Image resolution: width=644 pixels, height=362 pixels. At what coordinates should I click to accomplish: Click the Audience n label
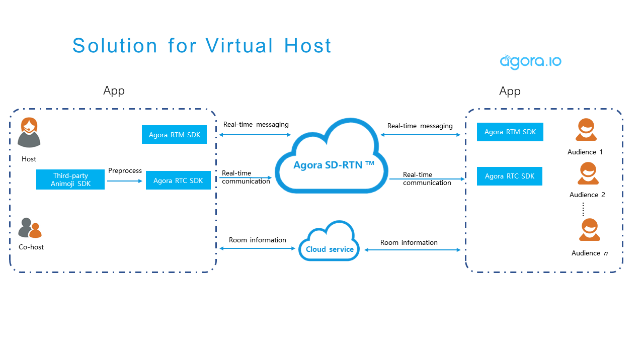(x=590, y=253)
